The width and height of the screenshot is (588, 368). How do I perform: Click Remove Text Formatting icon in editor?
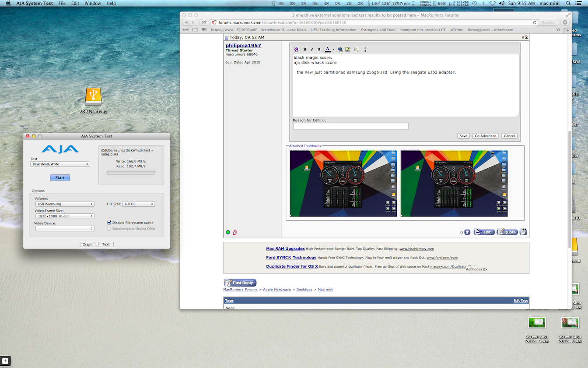[x=296, y=50]
